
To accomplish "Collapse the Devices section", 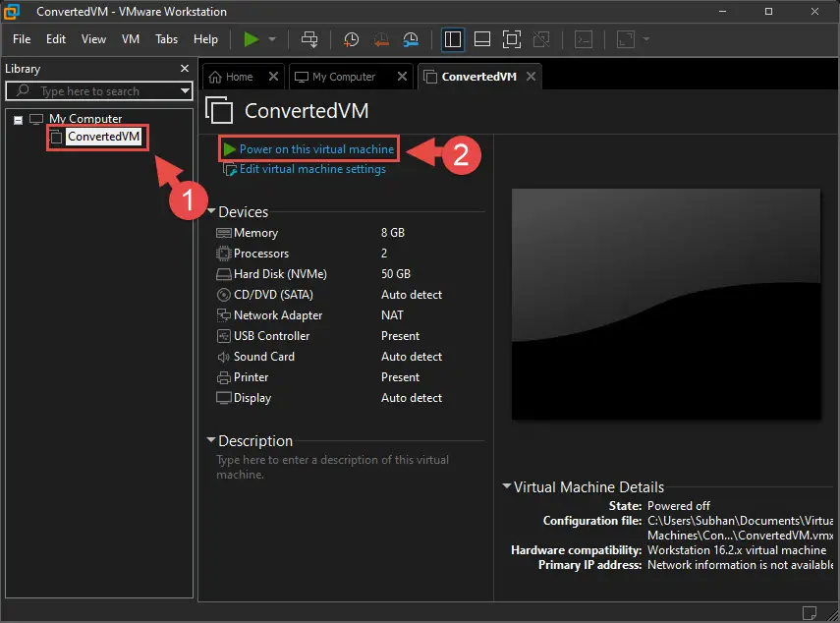I will (211, 211).
